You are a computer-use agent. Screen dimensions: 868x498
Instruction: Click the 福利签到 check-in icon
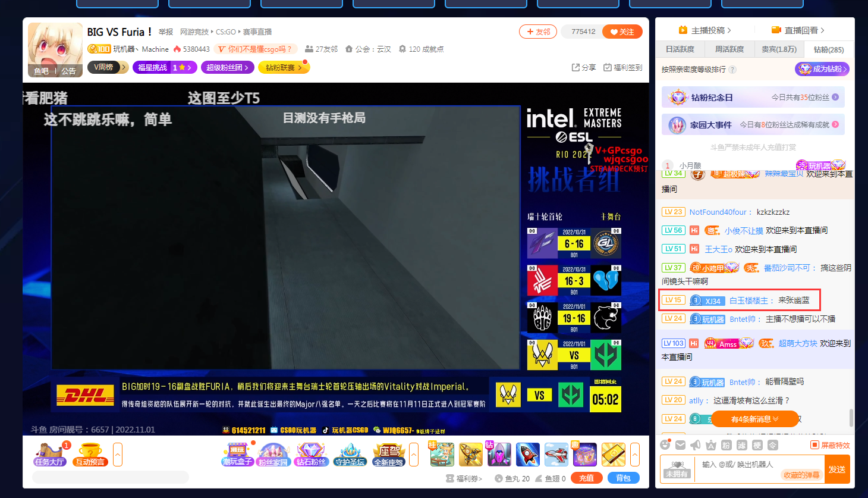[622, 67]
